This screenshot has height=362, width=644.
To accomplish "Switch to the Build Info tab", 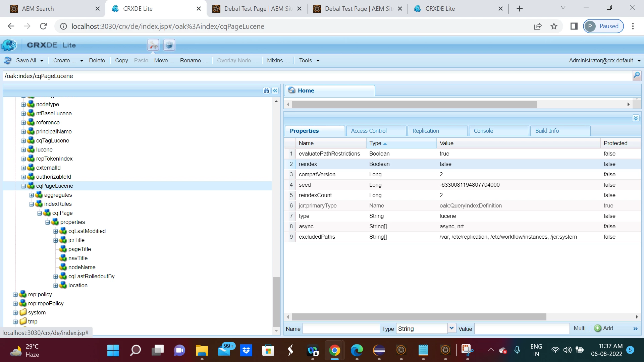I will [547, 131].
